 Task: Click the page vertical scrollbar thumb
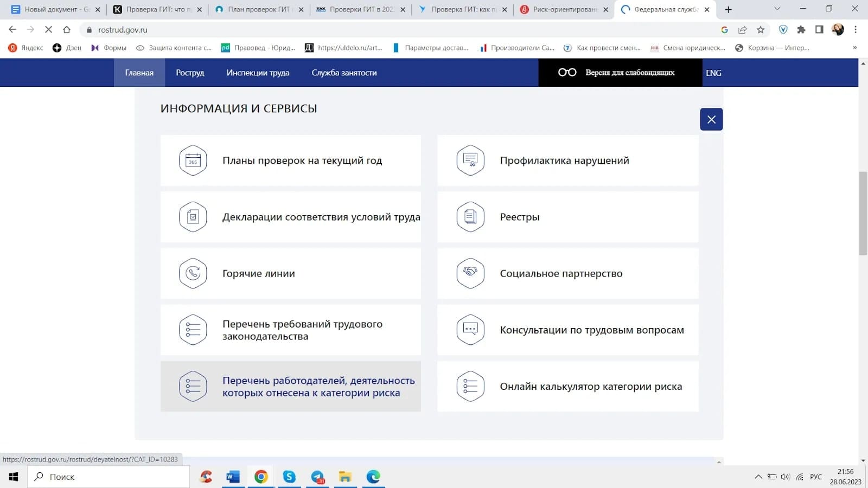pyautogui.click(x=863, y=213)
